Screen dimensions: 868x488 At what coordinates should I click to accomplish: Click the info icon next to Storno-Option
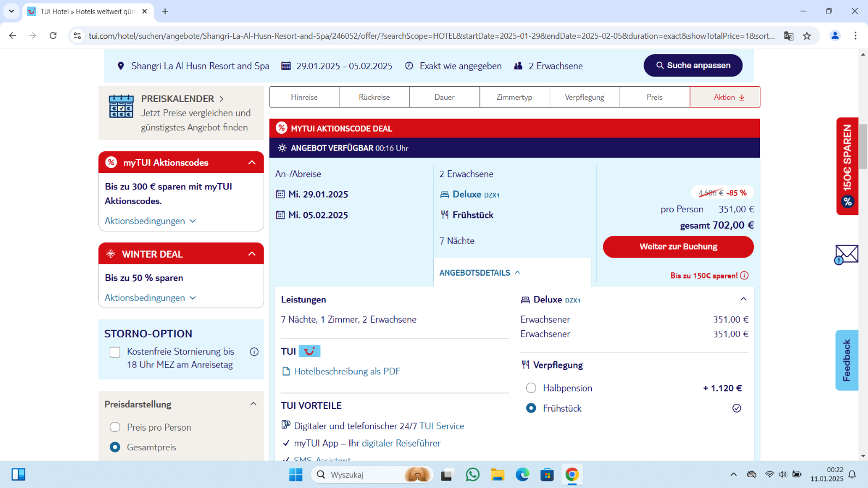tap(254, 352)
